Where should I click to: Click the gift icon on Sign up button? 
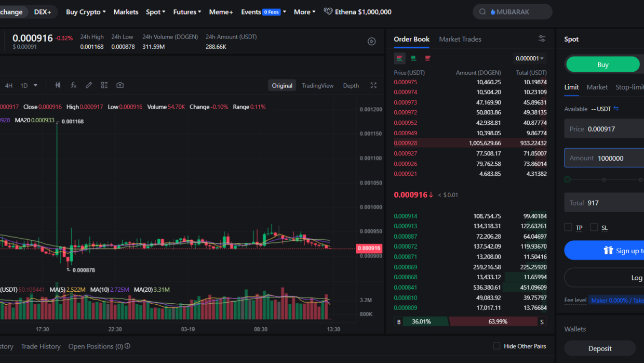pos(608,251)
